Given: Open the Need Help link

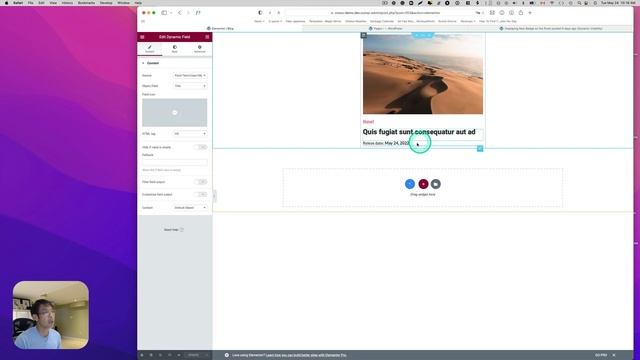Looking at the screenshot, I should coord(173,230).
